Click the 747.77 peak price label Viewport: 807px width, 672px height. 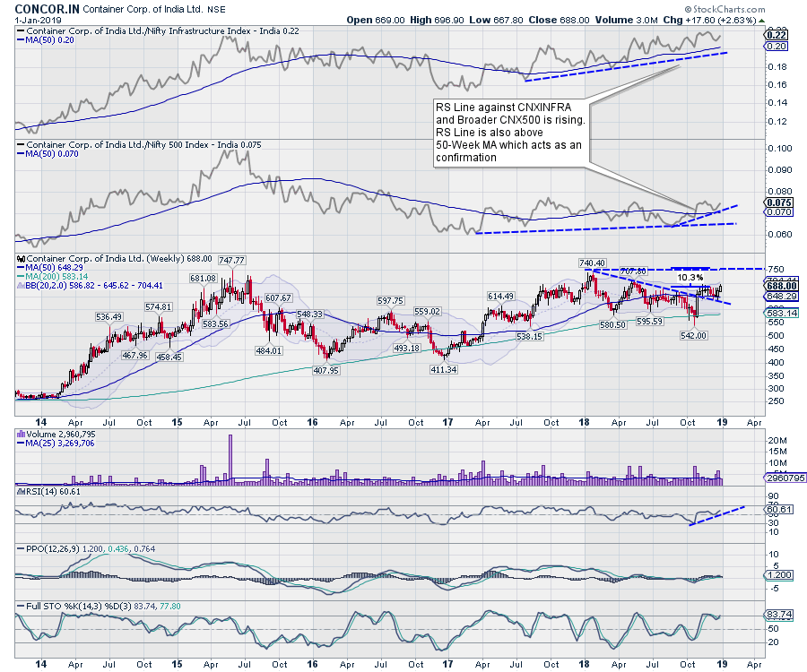[x=231, y=260]
